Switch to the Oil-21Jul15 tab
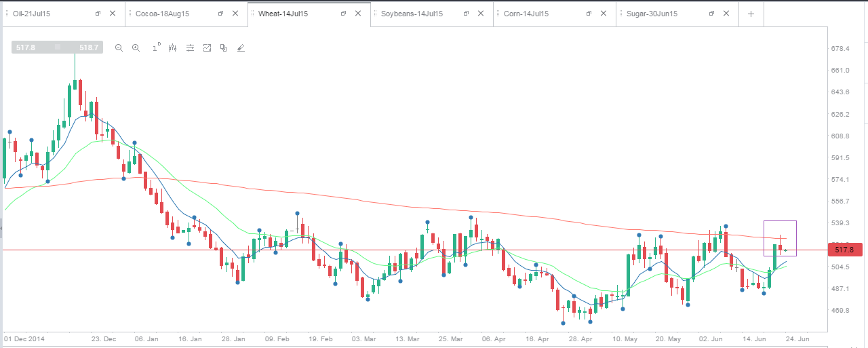 point(33,14)
